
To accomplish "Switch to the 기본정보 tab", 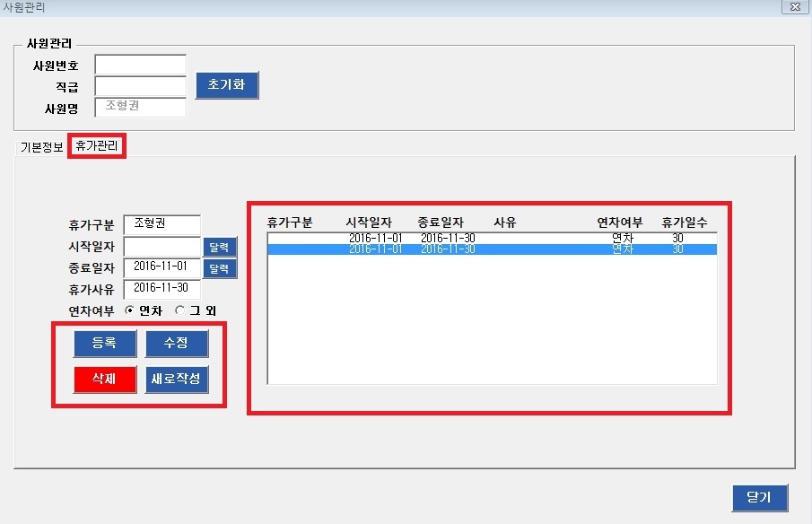I will [41, 147].
